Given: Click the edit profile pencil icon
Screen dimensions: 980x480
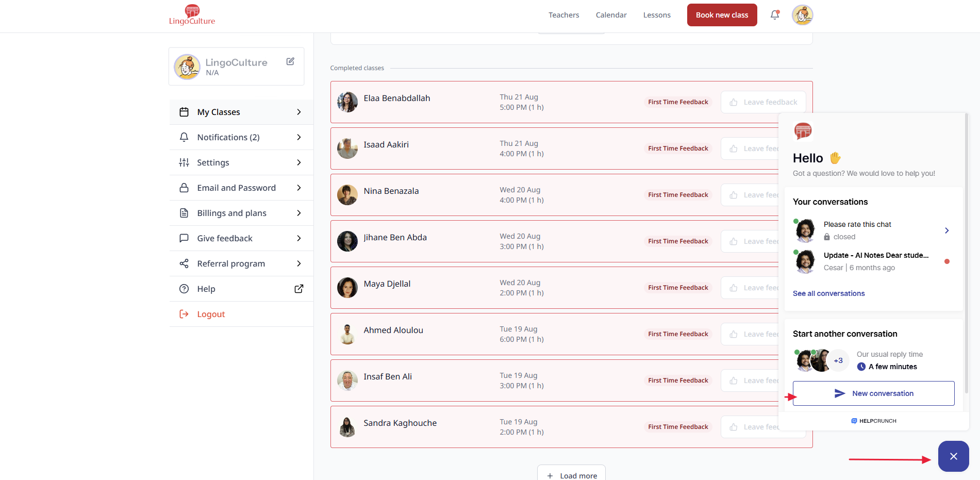Looking at the screenshot, I should [290, 61].
